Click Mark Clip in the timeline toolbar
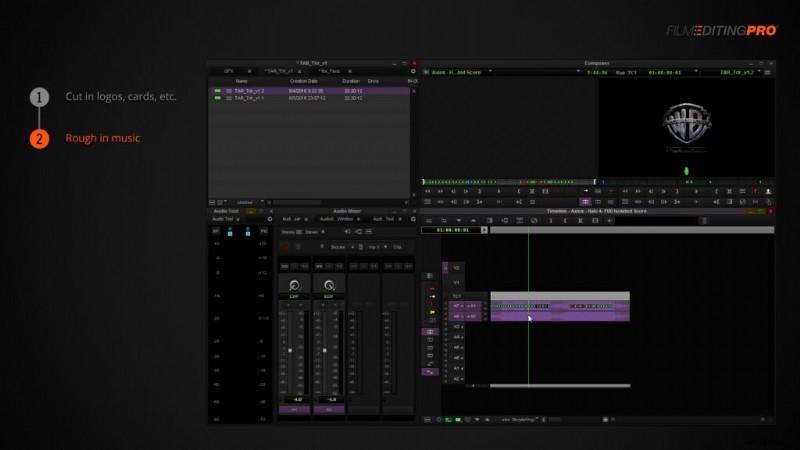800x450 pixels. (x=580, y=220)
